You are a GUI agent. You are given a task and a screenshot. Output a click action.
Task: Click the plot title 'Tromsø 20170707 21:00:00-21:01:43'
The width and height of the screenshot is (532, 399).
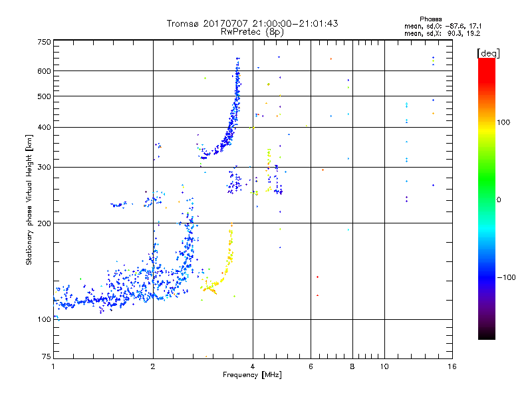(252, 23)
